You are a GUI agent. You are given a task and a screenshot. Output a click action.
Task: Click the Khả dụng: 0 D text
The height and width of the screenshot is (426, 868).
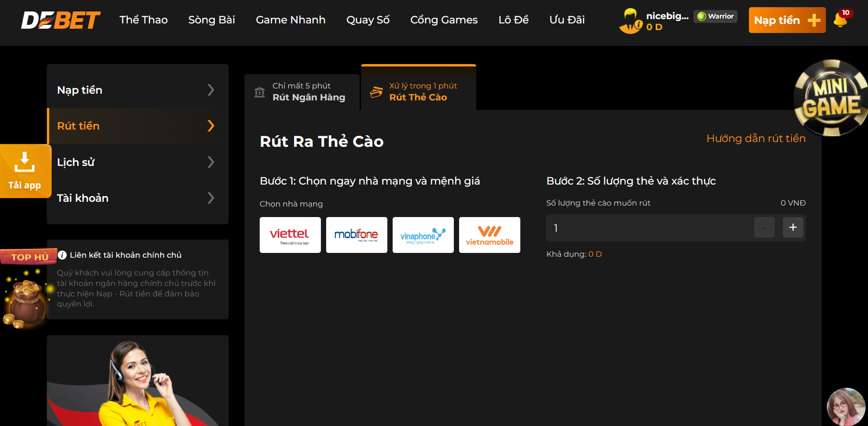[x=574, y=254]
